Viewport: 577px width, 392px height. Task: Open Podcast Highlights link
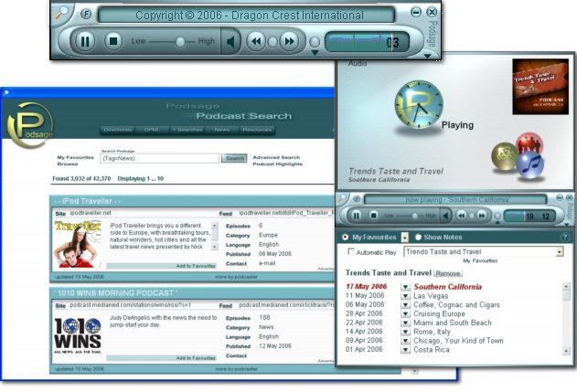click(x=277, y=164)
